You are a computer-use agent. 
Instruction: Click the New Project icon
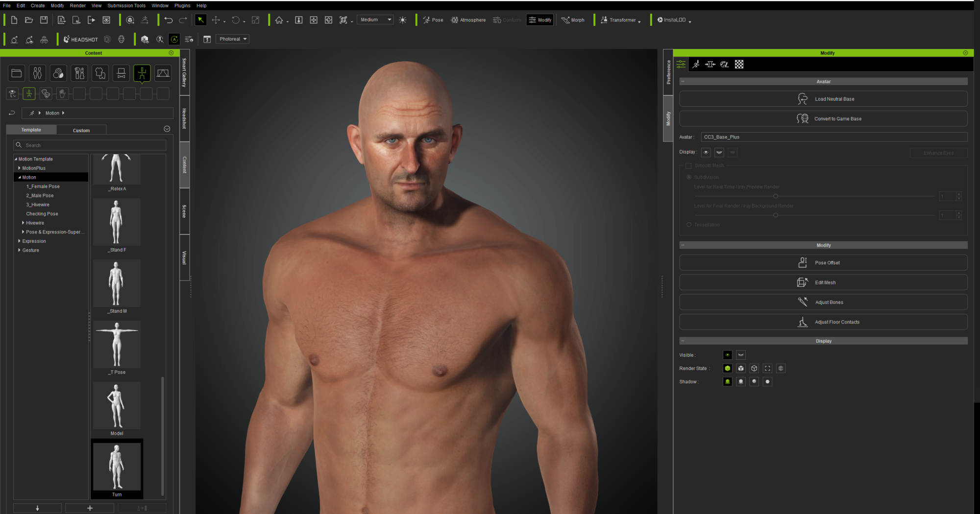tap(14, 20)
